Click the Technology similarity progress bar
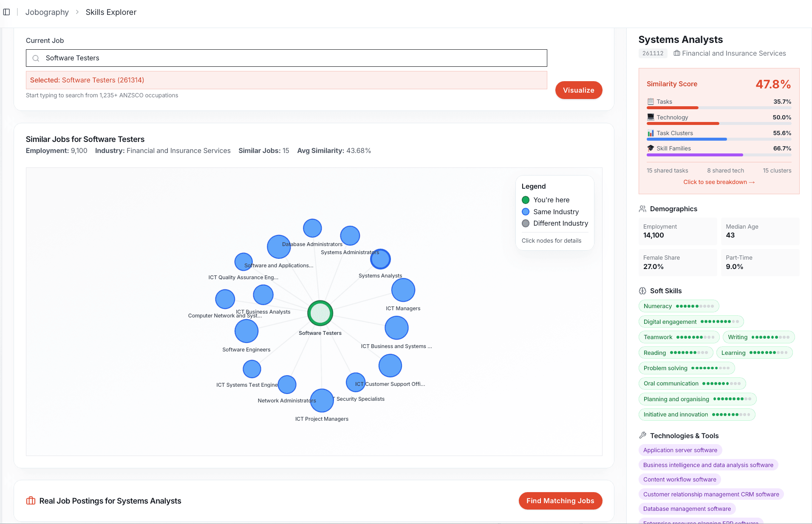This screenshot has height=524, width=812. coord(719,123)
